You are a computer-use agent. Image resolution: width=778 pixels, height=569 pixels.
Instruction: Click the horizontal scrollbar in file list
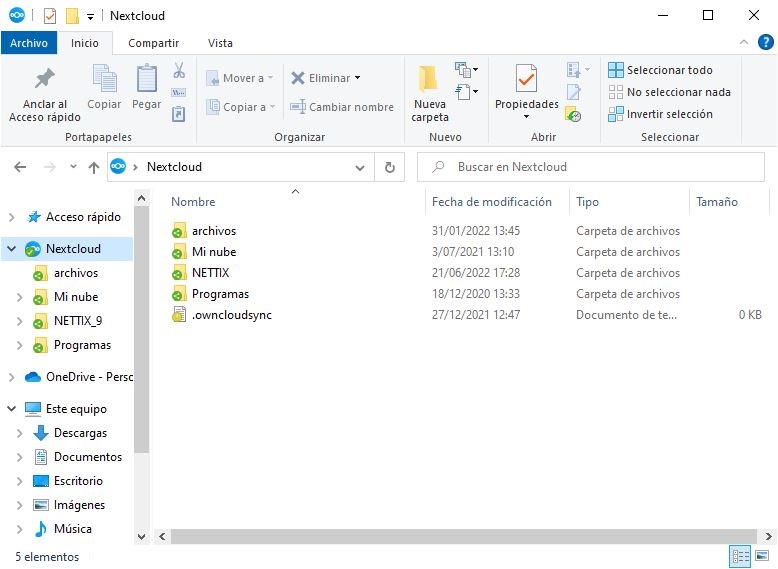click(450, 537)
